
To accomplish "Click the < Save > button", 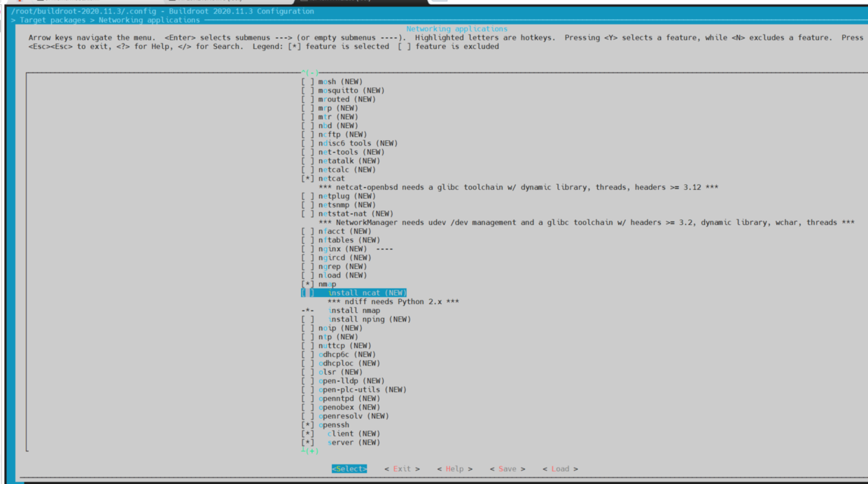I will click(507, 469).
